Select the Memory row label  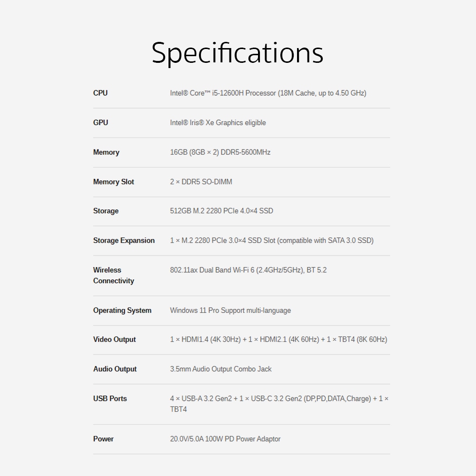pos(106,152)
